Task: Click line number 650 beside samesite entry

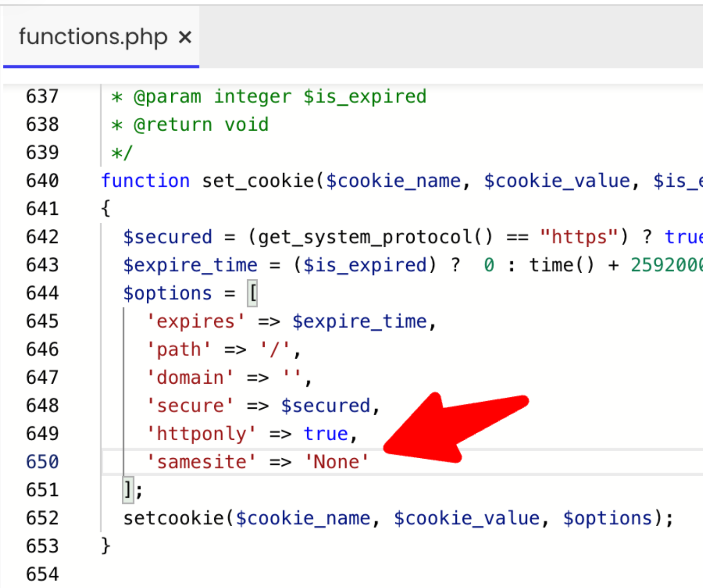Action: point(42,462)
